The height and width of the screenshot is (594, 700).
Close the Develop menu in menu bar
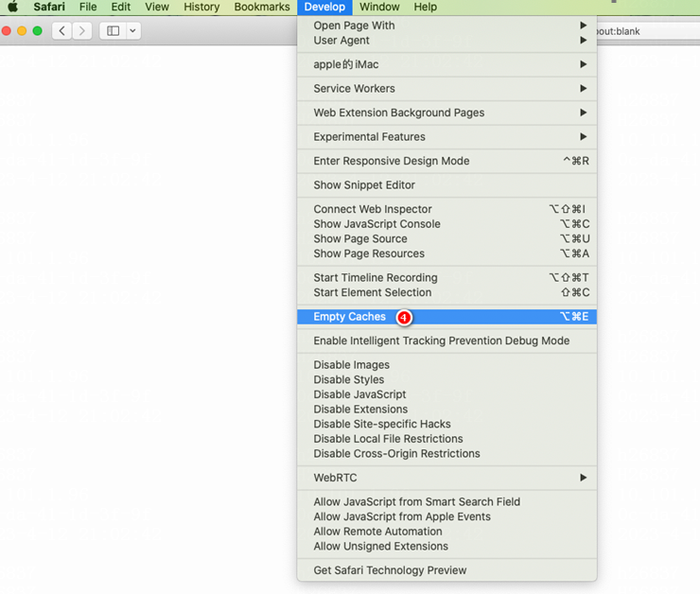click(x=324, y=7)
